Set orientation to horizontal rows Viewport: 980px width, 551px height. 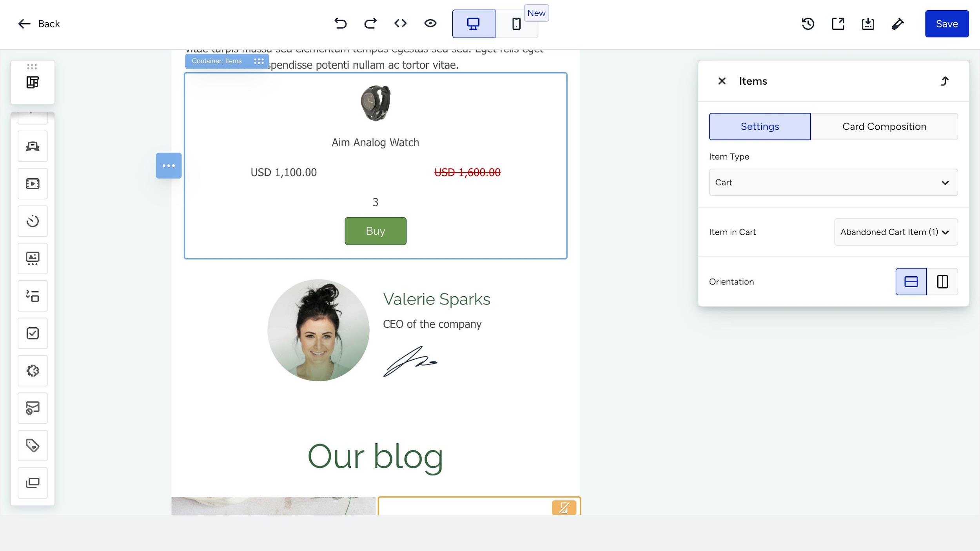pos(911,282)
